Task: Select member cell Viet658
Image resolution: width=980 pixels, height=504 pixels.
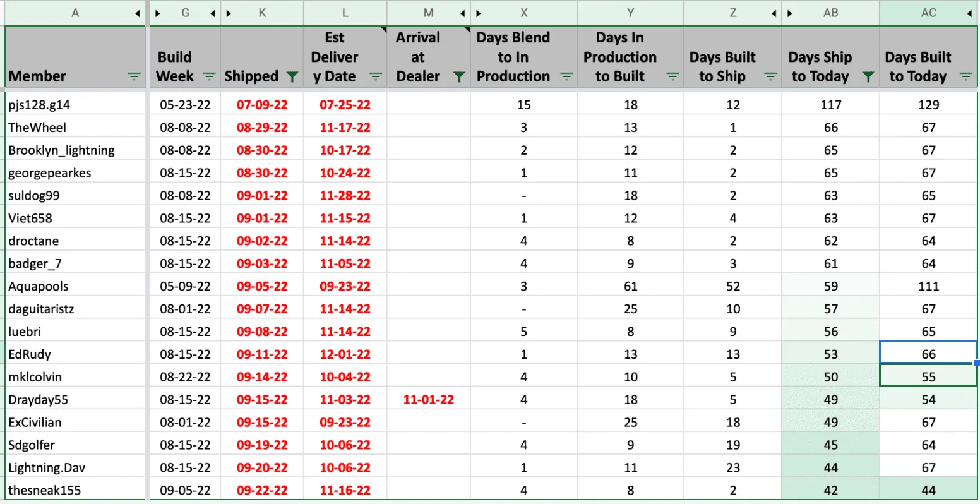Action: point(75,219)
